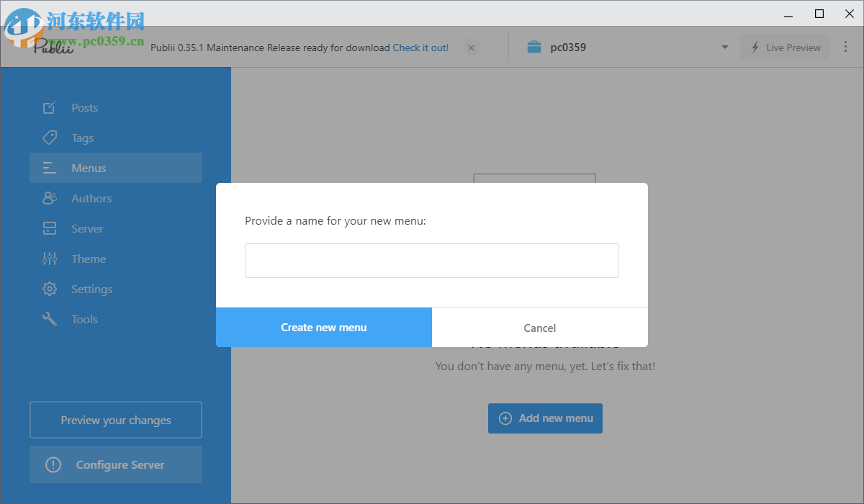Viewport: 864px width, 504px height.
Task: Select the Menus sidebar item
Action: tap(116, 168)
